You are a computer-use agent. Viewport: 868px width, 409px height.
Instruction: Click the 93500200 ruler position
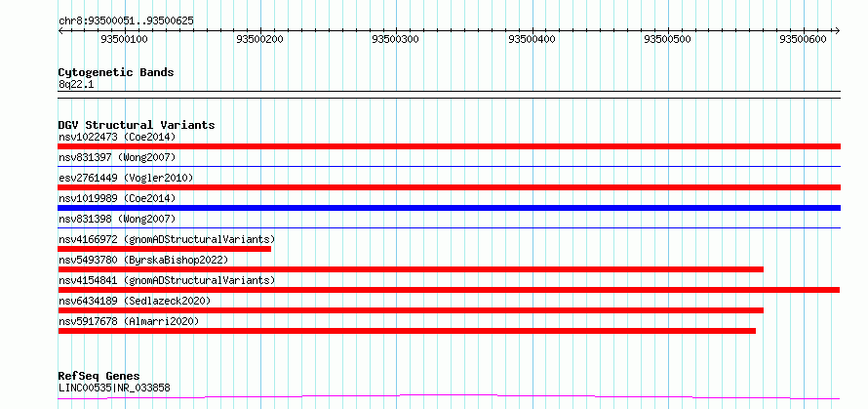click(260, 39)
